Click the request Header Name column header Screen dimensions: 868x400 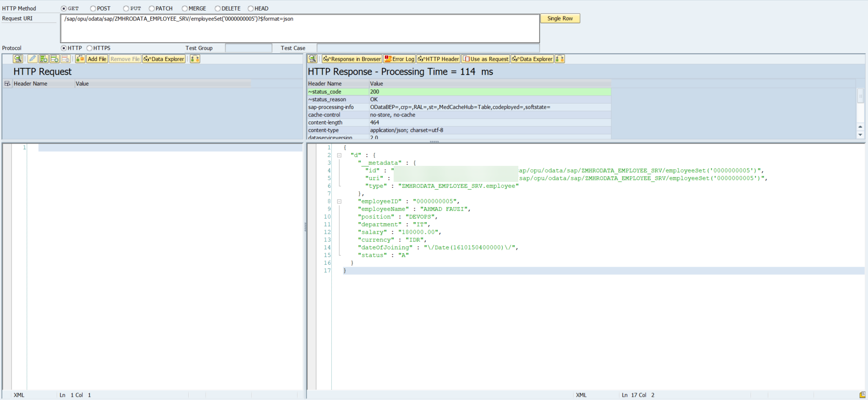(43, 83)
